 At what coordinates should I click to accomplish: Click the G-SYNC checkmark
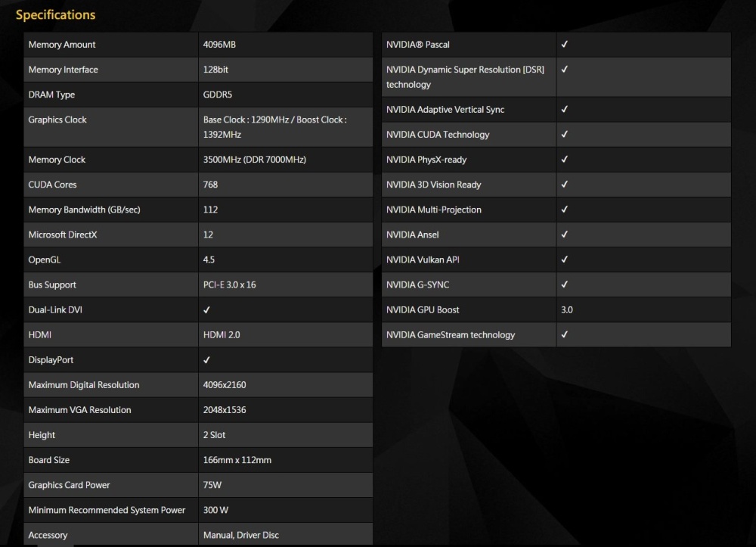[x=564, y=285]
